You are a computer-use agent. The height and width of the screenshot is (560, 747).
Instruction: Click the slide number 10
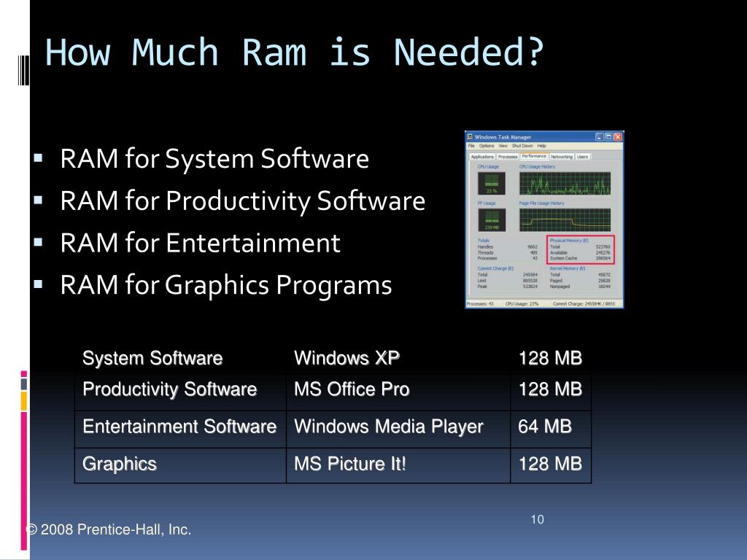[538, 519]
